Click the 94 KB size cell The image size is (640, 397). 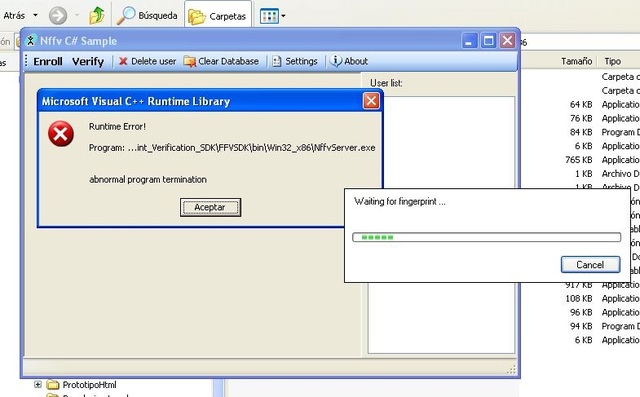click(x=581, y=326)
